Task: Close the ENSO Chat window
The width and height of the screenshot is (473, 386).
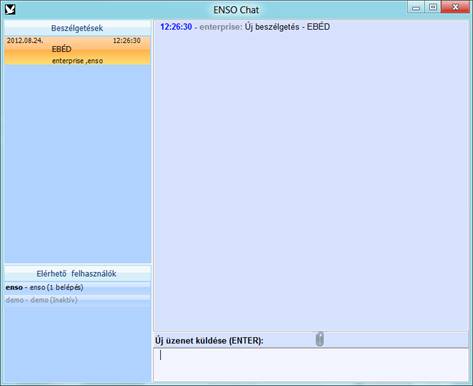Action: coord(455,7)
